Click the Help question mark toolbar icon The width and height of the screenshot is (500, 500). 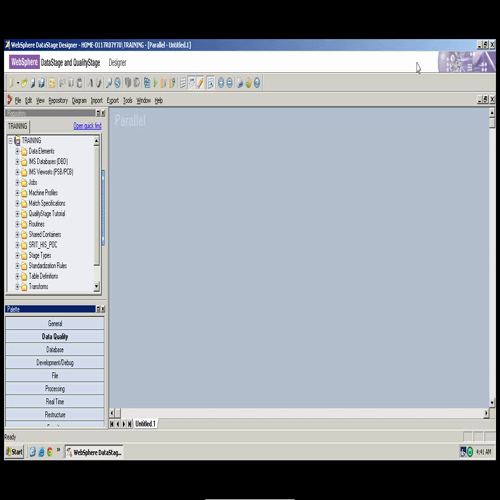click(257, 83)
